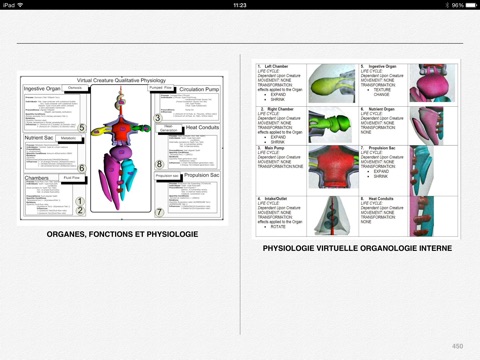Screen dimensions: 480x360
Task: Open the green Right Chamber image
Action: [330, 126]
